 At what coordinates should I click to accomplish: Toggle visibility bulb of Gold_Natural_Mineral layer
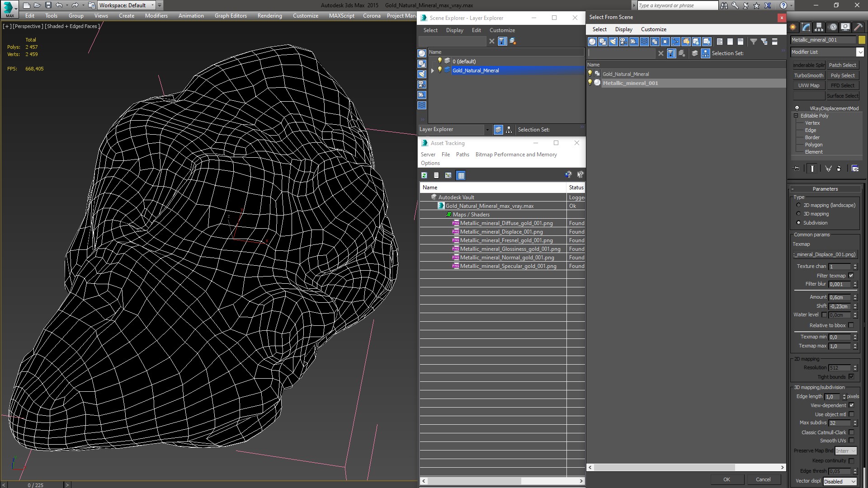pyautogui.click(x=439, y=70)
